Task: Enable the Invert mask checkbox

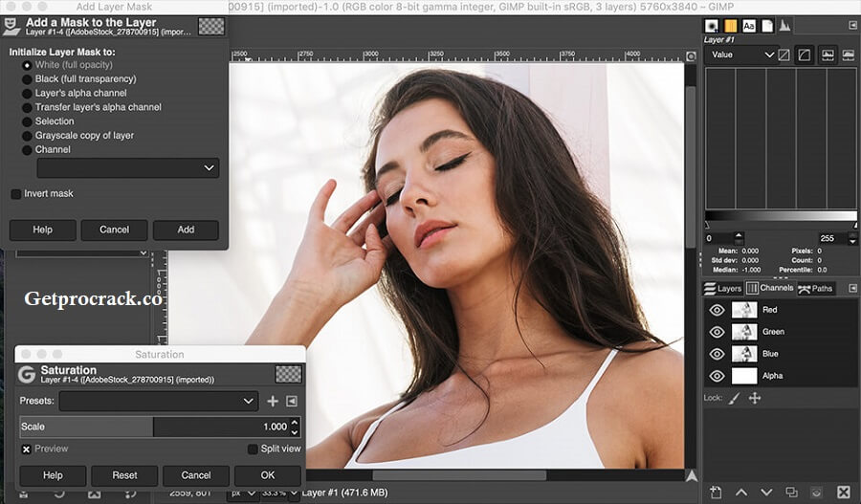Action: 16,194
